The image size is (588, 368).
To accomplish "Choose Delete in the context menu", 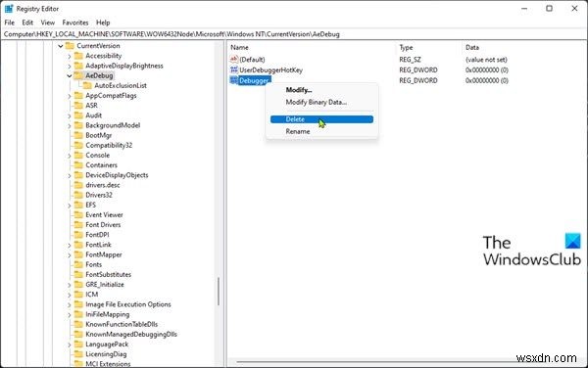I will click(x=321, y=119).
